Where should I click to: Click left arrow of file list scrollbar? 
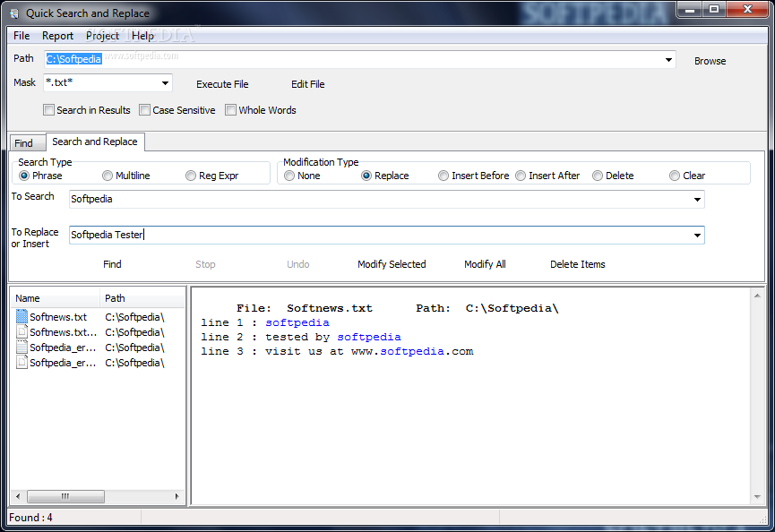[18, 496]
